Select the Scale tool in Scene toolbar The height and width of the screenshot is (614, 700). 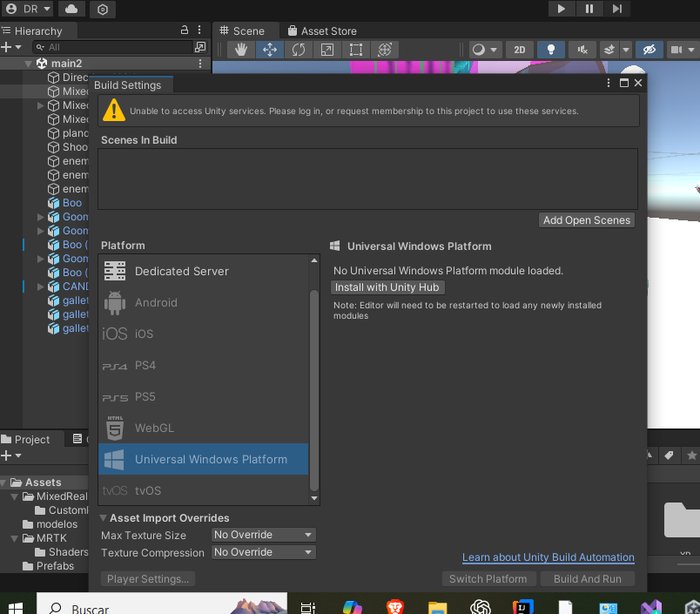tap(326, 50)
